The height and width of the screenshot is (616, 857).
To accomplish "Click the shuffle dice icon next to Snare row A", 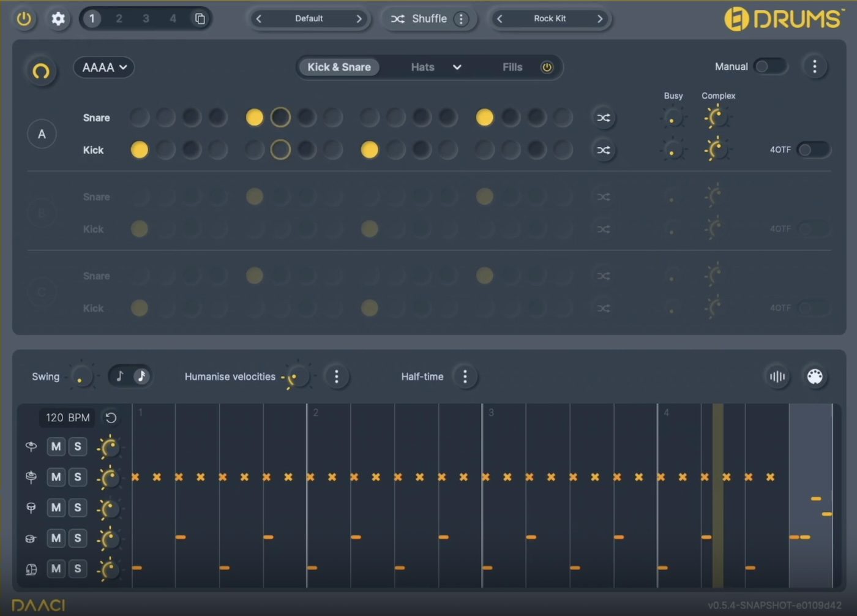I will point(604,118).
